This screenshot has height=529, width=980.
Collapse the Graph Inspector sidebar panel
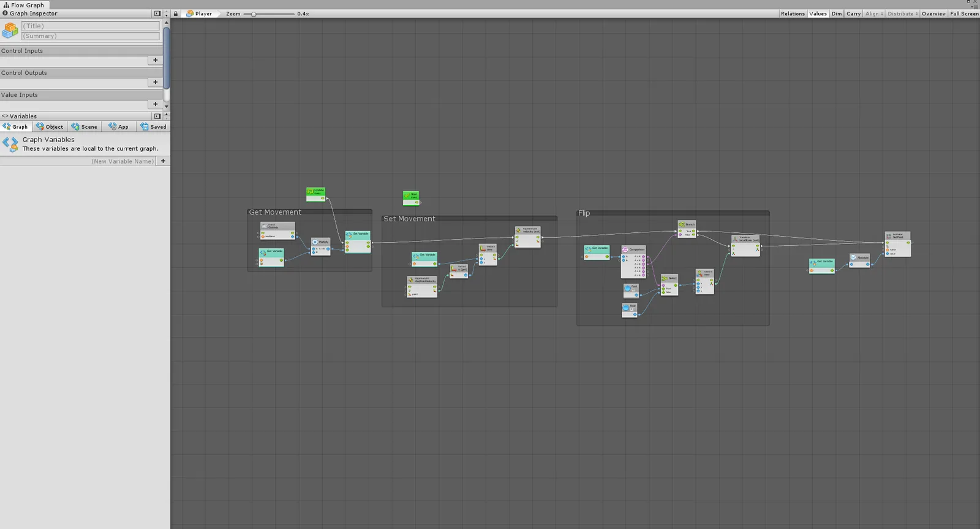157,13
